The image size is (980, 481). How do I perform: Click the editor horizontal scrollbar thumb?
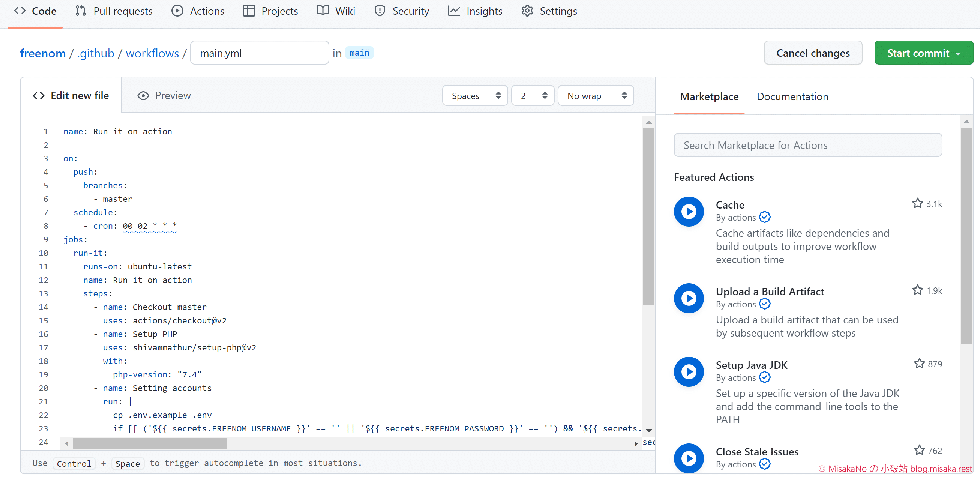150,443
